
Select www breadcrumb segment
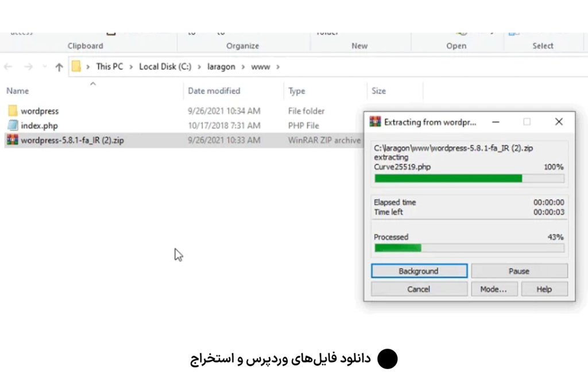261,67
